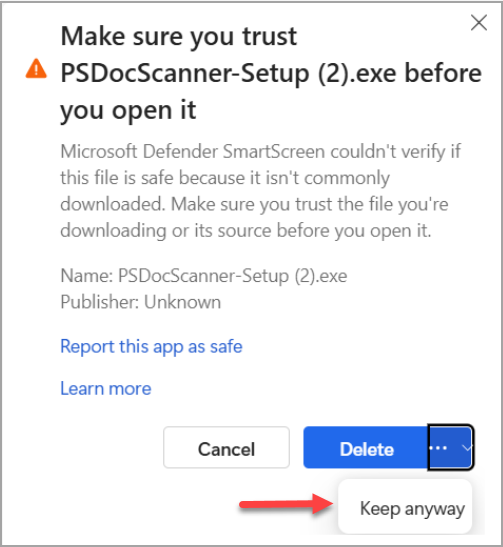
Task: Click the Cancel button
Action: click(x=226, y=448)
